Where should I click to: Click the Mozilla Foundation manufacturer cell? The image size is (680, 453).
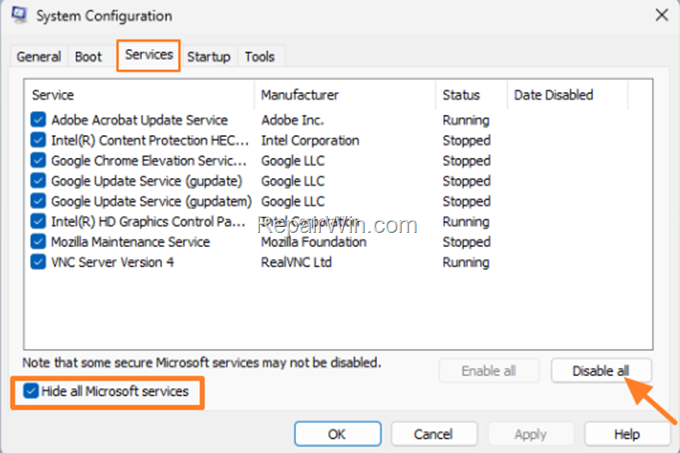314,242
